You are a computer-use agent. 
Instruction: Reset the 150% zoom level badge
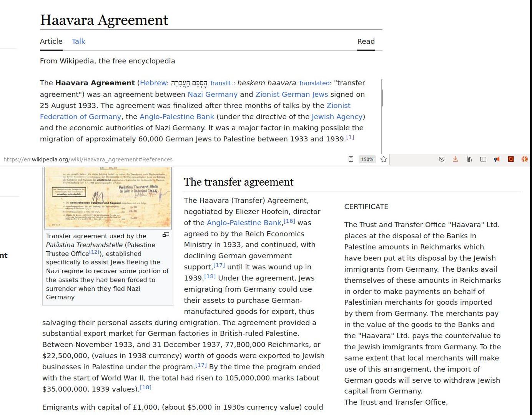click(x=367, y=159)
